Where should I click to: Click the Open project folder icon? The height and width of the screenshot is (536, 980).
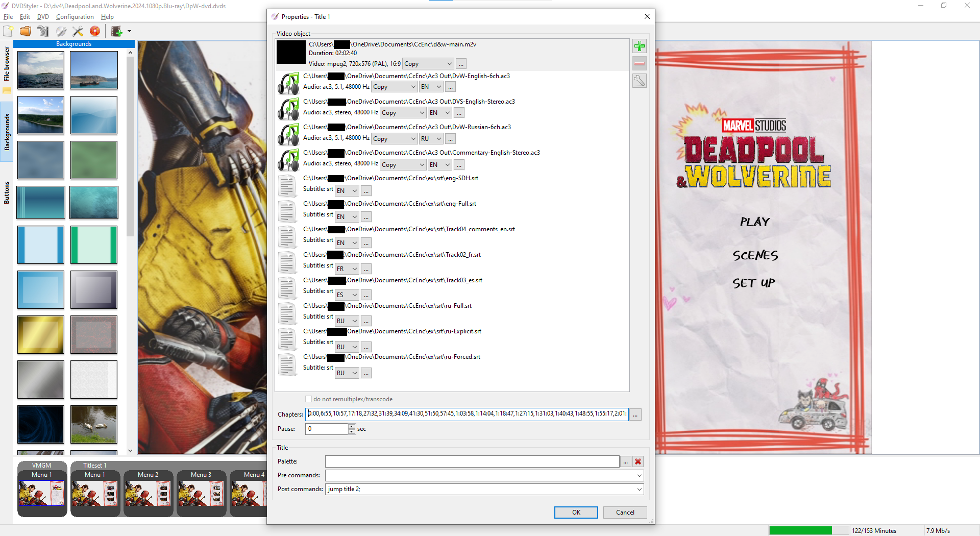click(x=26, y=31)
